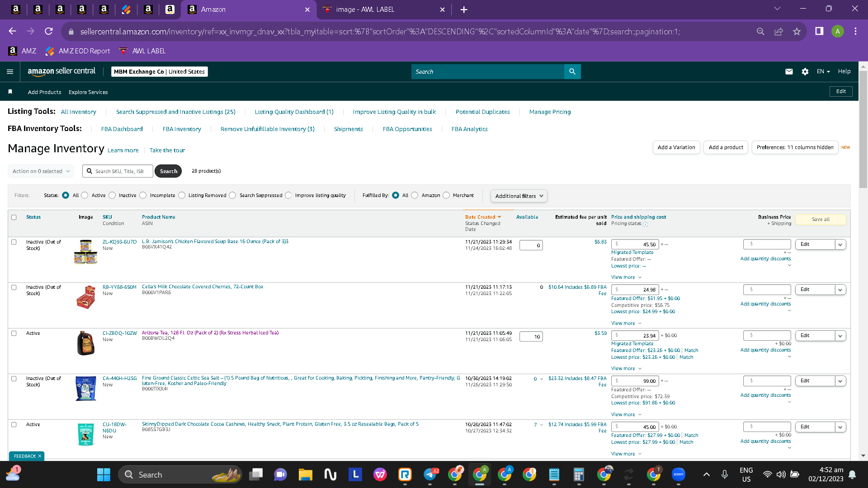Open Chrome's three-dot menu

point(855,31)
